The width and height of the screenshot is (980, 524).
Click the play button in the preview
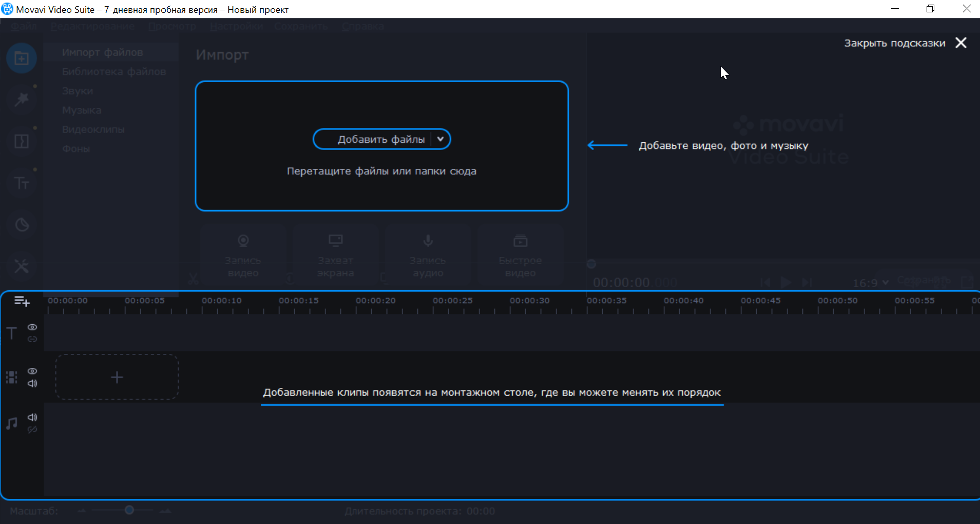click(x=785, y=282)
